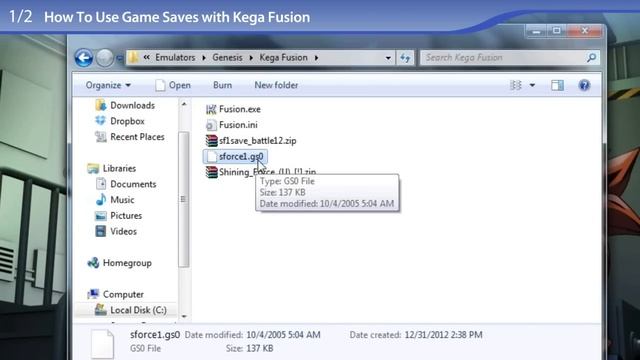Click the file thumbnail in details pane
The height and width of the screenshot is (360, 640).
click(102, 344)
